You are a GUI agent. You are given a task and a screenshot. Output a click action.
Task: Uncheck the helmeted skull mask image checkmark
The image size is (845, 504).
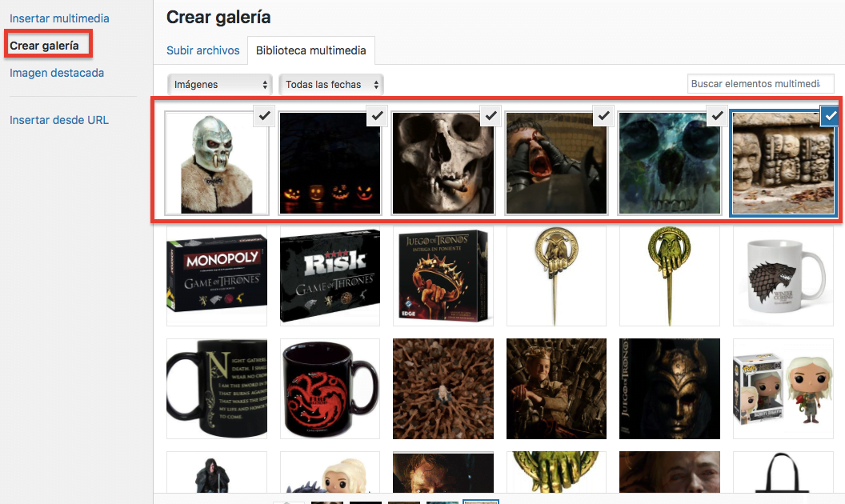point(264,115)
